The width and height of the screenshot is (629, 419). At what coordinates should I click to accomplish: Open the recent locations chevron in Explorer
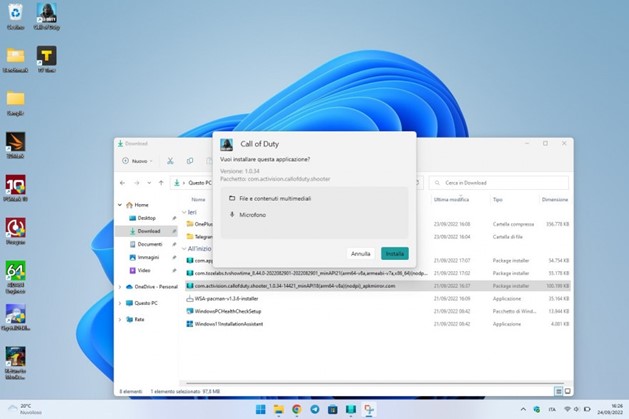149,183
